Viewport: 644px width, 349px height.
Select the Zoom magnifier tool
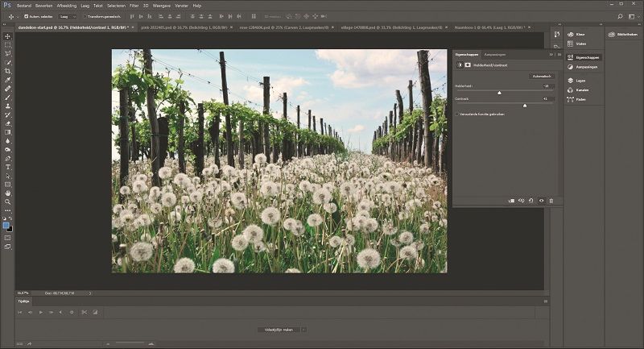click(x=8, y=202)
